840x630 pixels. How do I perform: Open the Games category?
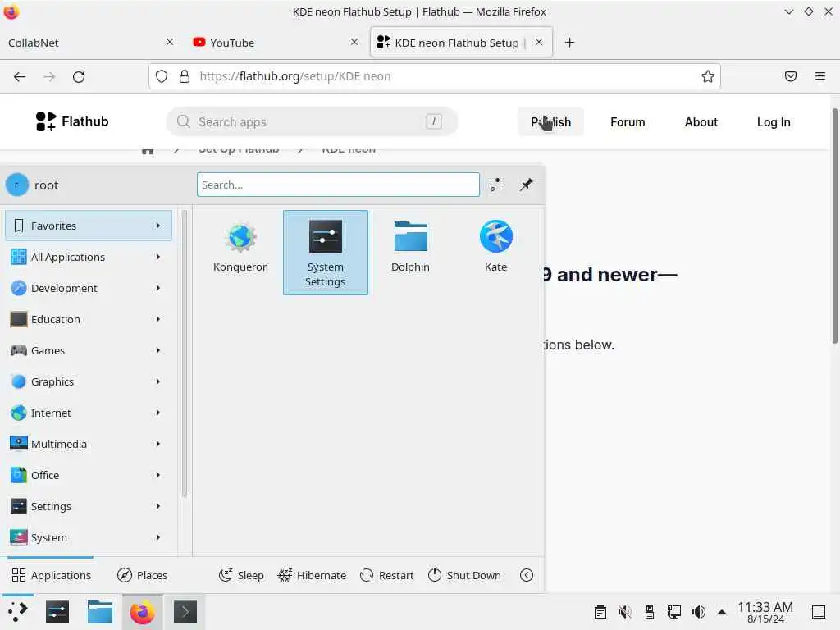click(x=89, y=350)
